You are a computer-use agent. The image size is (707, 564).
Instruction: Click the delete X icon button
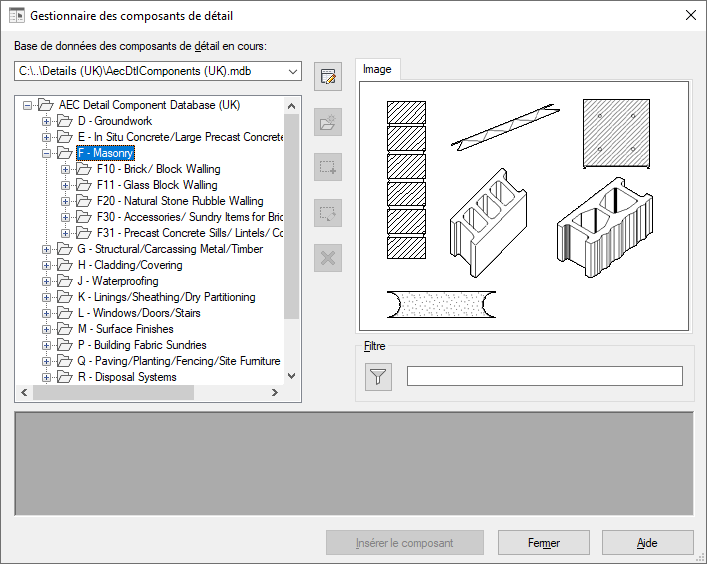coord(328,258)
